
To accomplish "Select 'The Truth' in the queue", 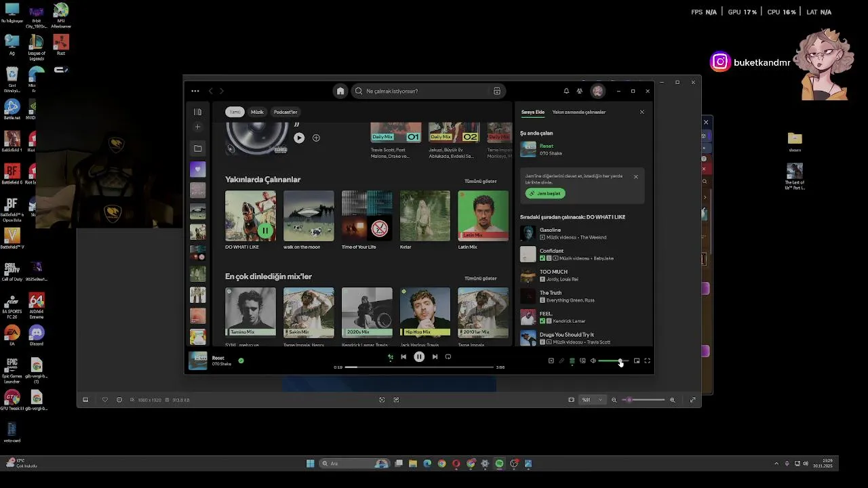I will [582, 296].
